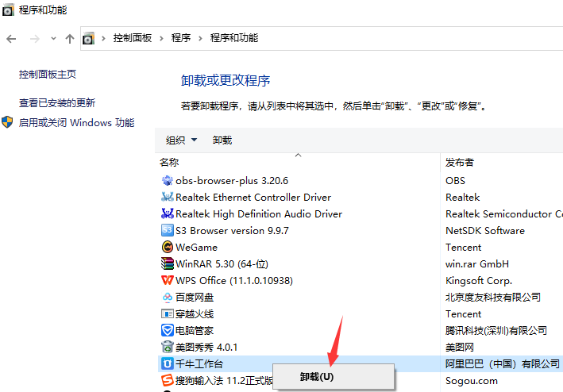Navigate to 控制面板 in the breadcrumb
Image resolution: width=563 pixels, height=392 pixels.
(x=133, y=38)
